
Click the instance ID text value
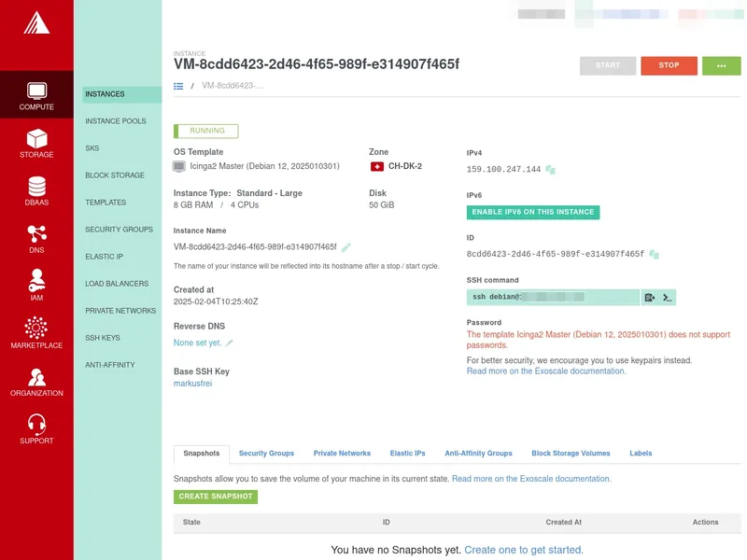pyautogui.click(x=556, y=254)
